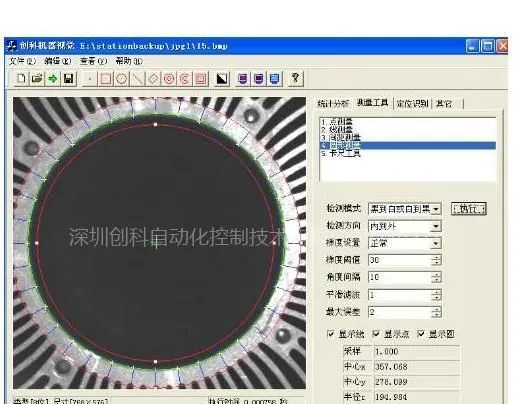Select the circle region tool
This screenshot has height=404, width=515.
122,79
